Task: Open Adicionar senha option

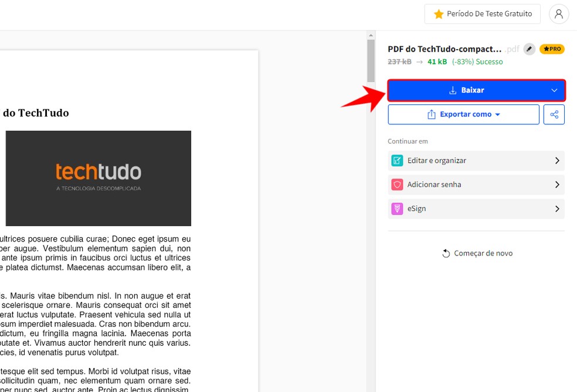Action: tap(476, 185)
